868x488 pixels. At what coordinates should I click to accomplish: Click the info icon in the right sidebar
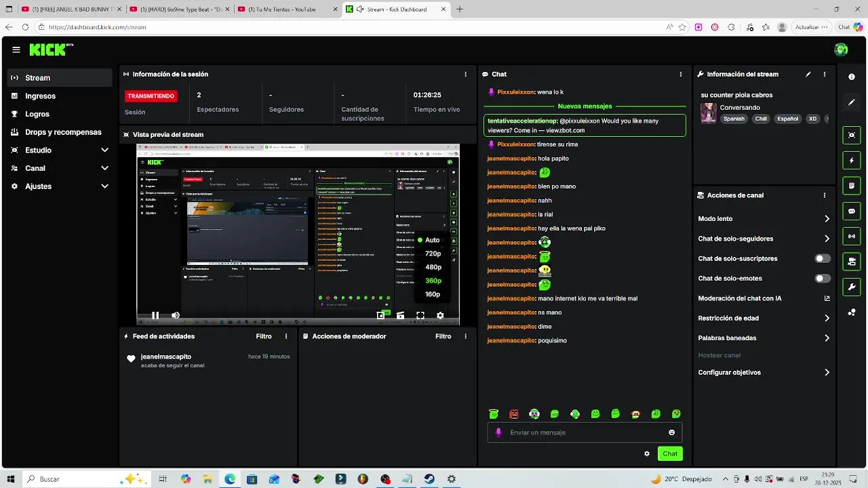tap(852, 77)
